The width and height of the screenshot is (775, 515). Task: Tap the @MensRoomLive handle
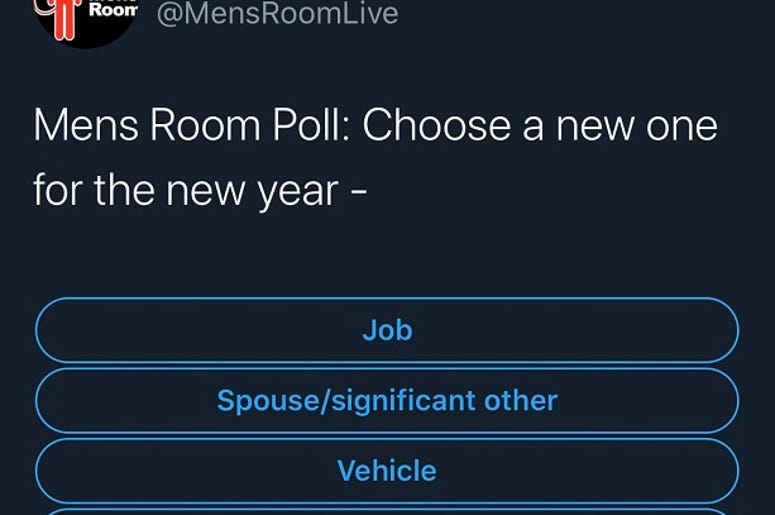point(277,13)
